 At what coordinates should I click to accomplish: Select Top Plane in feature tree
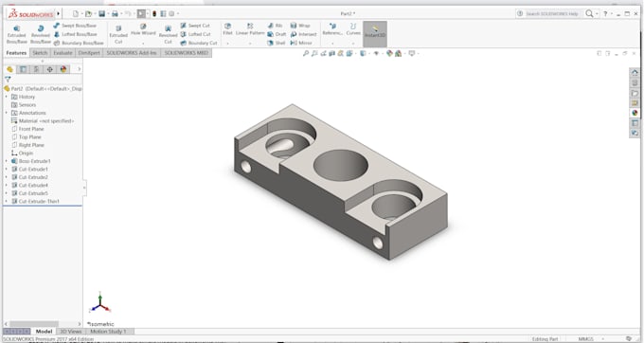pyautogui.click(x=26, y=136)
